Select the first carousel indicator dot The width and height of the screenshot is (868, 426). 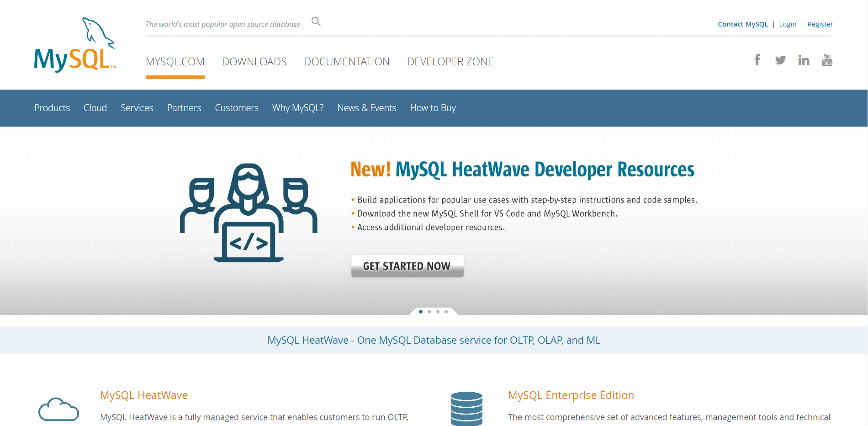420,312
